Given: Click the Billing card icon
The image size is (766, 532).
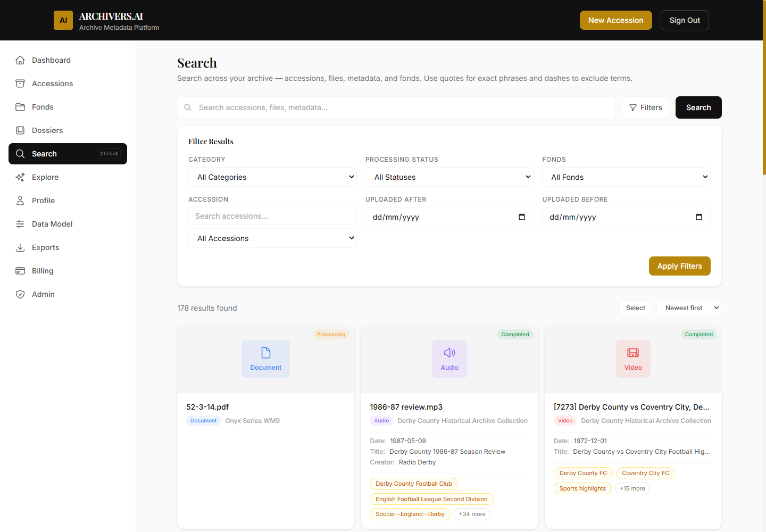Looking at the screenshot, I should click(x=20, y=271).
